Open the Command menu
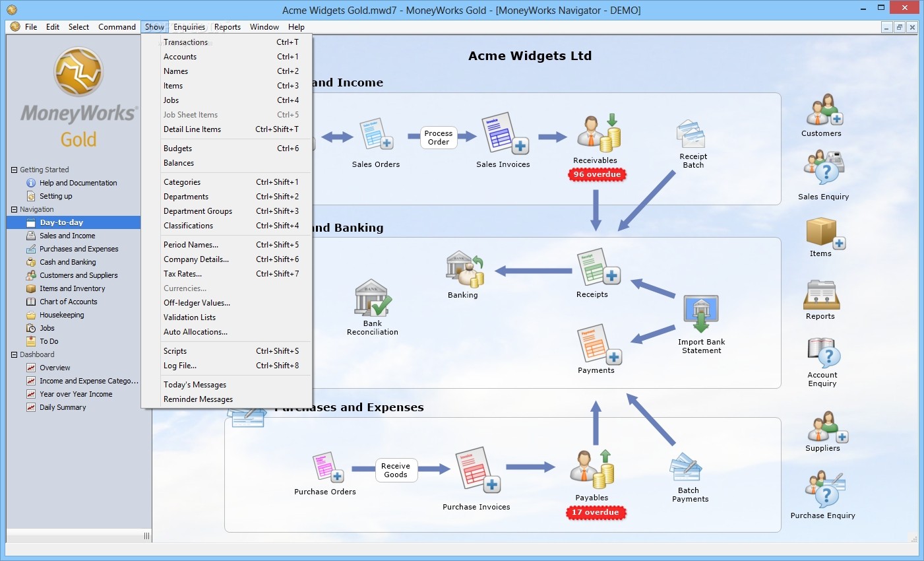 click(117, 27)
